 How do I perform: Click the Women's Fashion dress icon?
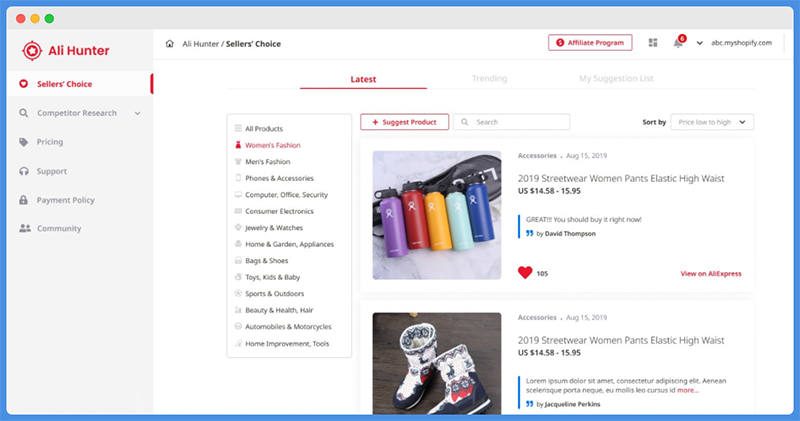click(x=238, y=145)
